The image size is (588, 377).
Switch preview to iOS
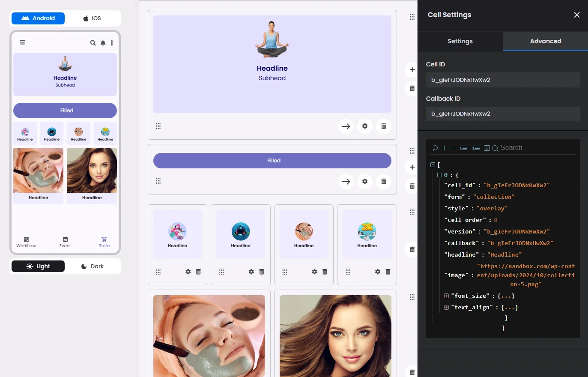point(92,18)
